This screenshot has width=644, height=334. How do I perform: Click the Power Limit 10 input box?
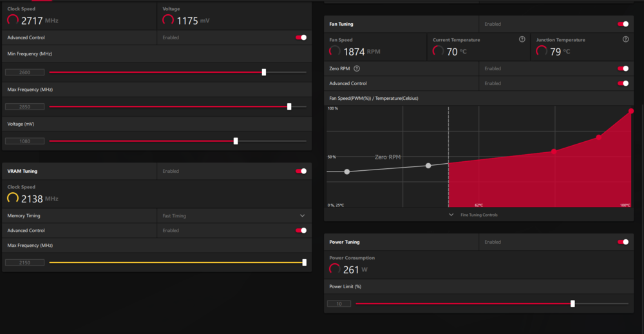(x=339, y=304)
